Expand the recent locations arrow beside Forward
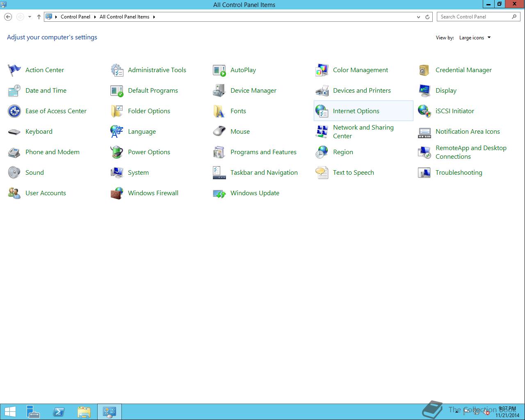Screen dimensions: 525x420 click(x=30, y=17)
